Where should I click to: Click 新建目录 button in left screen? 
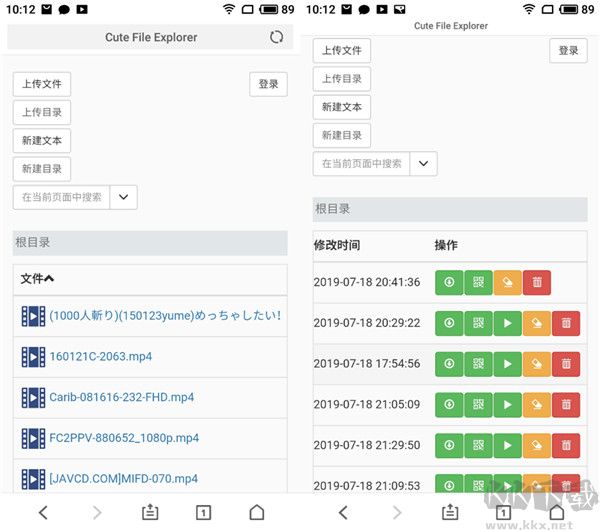click(x=42, y=169)
